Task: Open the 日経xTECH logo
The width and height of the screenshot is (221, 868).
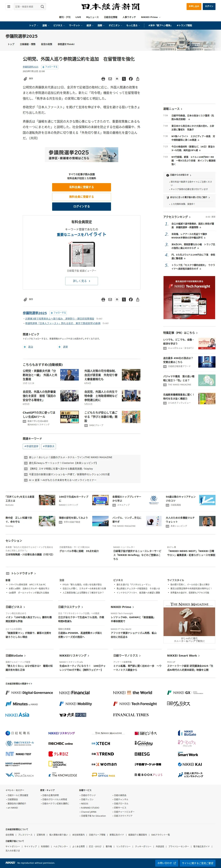Action: point(101,744)
